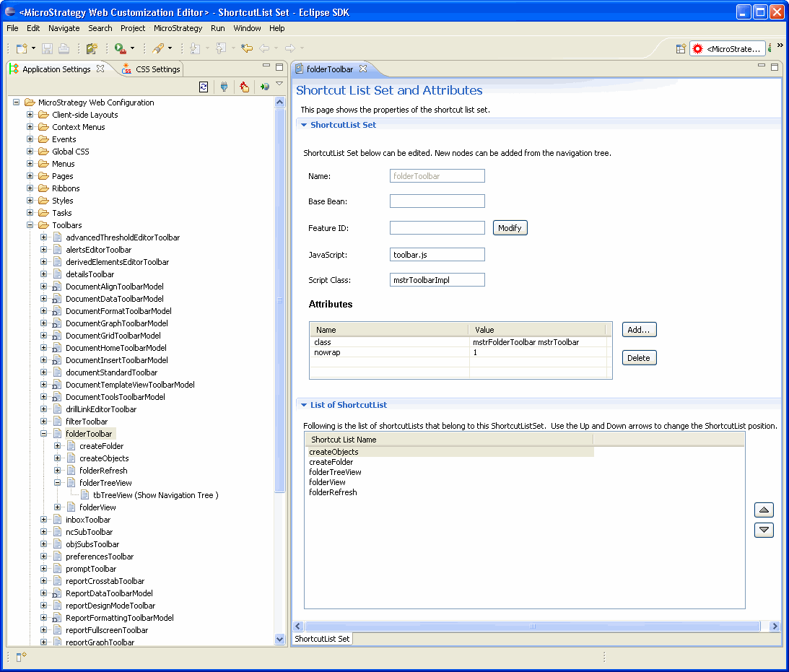Click the Base Bean input field
The width and height of the screenshot is (789, 672).
tap(437, 201)
